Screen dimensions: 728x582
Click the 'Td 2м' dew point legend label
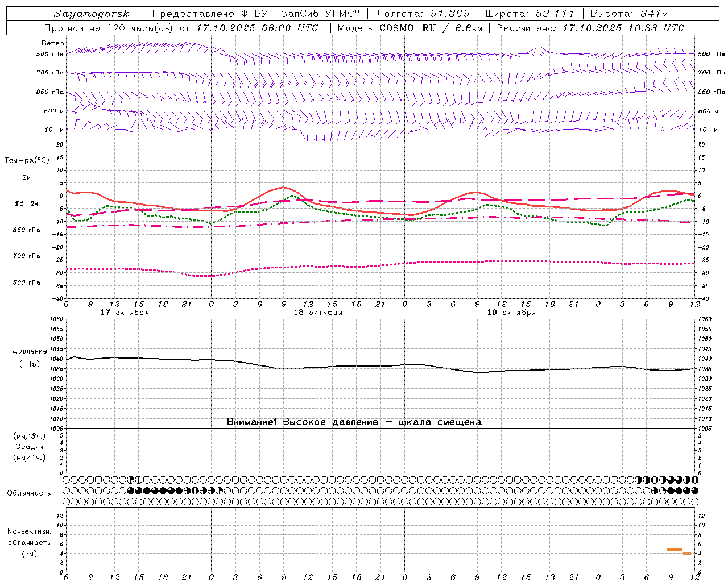click(27, 203)
